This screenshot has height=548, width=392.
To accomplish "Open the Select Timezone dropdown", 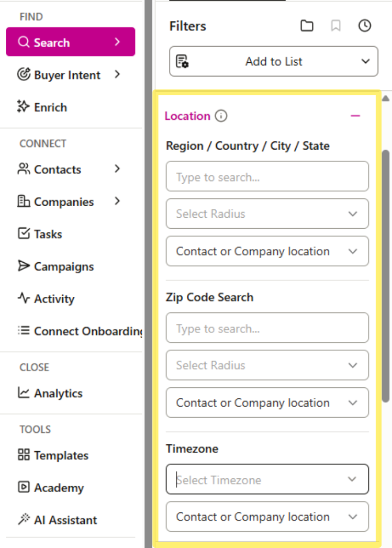I will click(267, 479).
